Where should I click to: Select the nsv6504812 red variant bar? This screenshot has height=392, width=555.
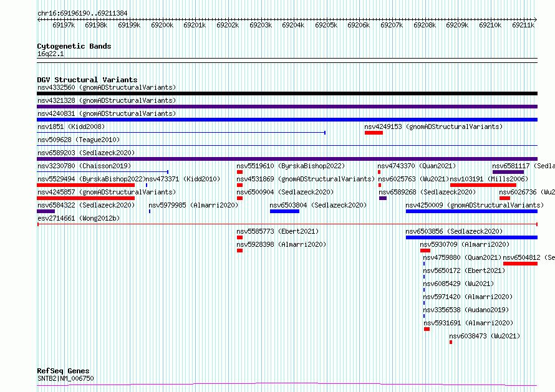[520, 264]
